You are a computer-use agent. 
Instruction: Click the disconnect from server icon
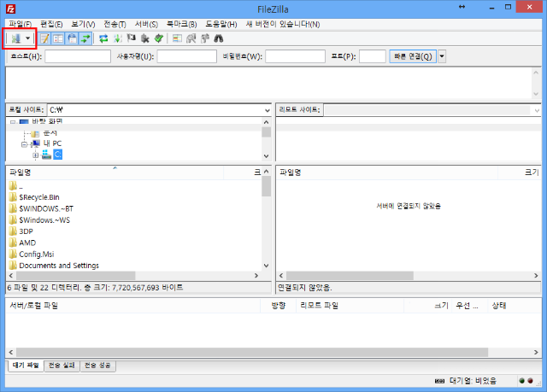click(x=145, y=38)
